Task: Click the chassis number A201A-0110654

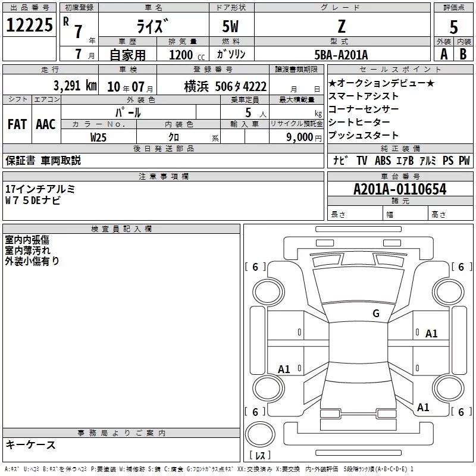Action: point(400,189)
